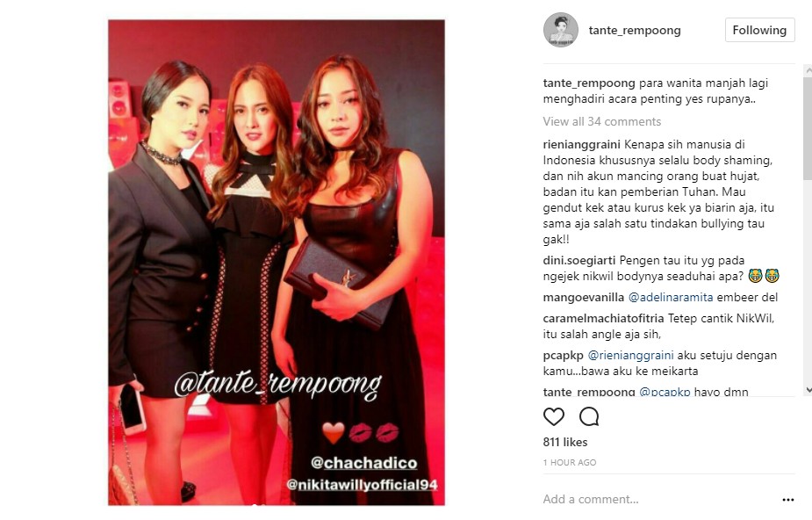Open tante_rempoong username in header

coord(635,31)
